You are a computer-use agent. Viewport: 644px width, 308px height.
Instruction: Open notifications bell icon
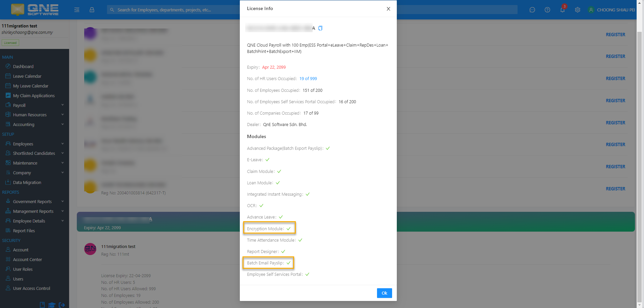coord(562,10)
